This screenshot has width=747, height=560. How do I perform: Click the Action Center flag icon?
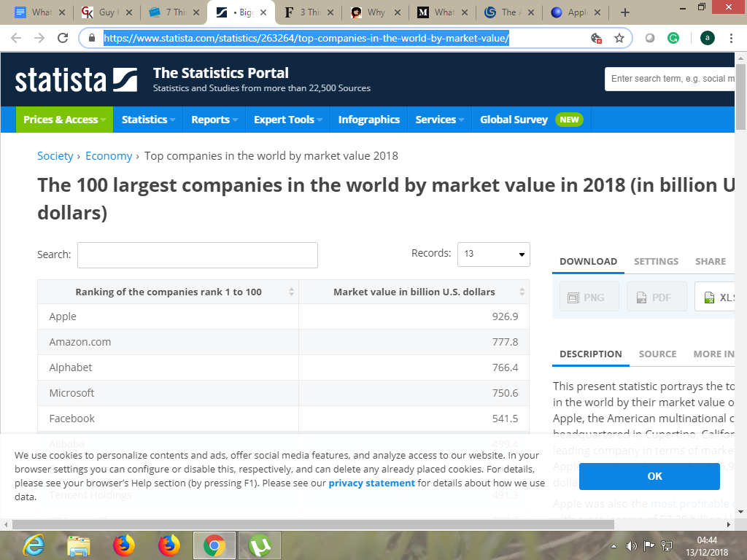point(649,546)
